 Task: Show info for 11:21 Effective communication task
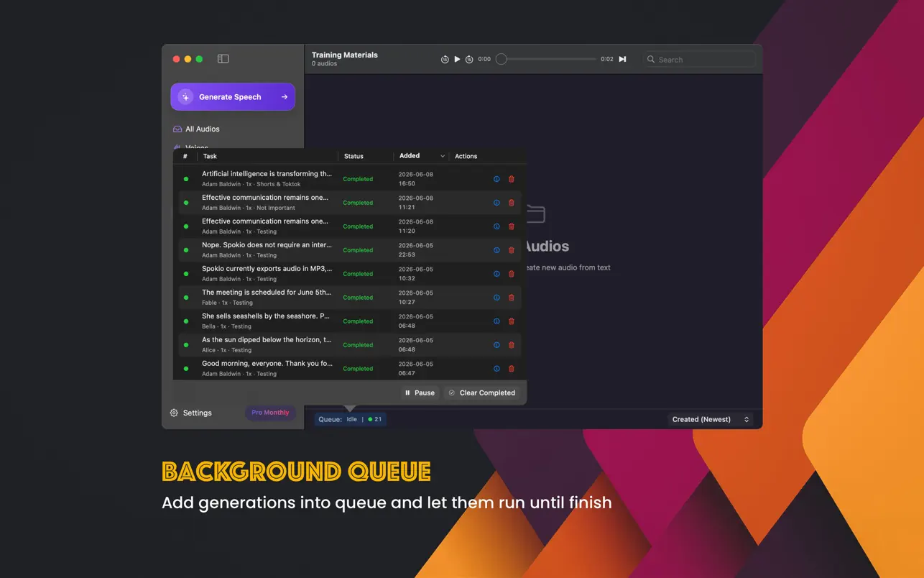point(496,203)
